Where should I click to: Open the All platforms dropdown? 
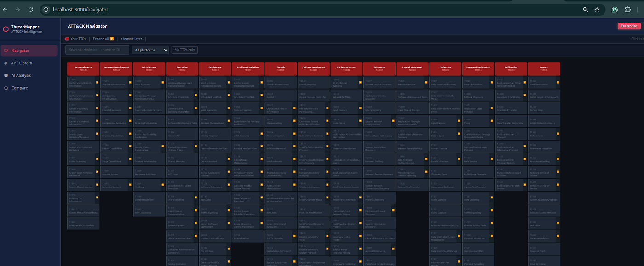click(150, 50)
